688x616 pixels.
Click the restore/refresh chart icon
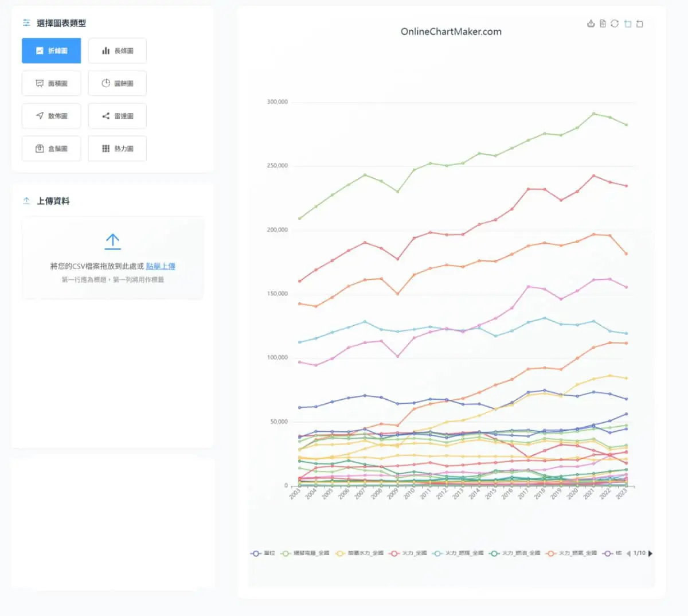click(x=615, y=24)
